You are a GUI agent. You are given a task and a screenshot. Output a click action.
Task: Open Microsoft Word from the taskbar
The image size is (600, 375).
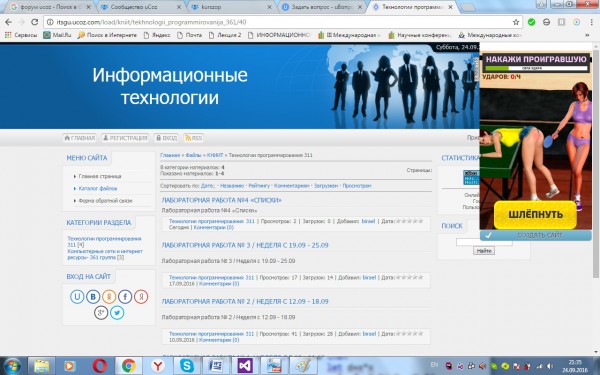pos(216,366)
